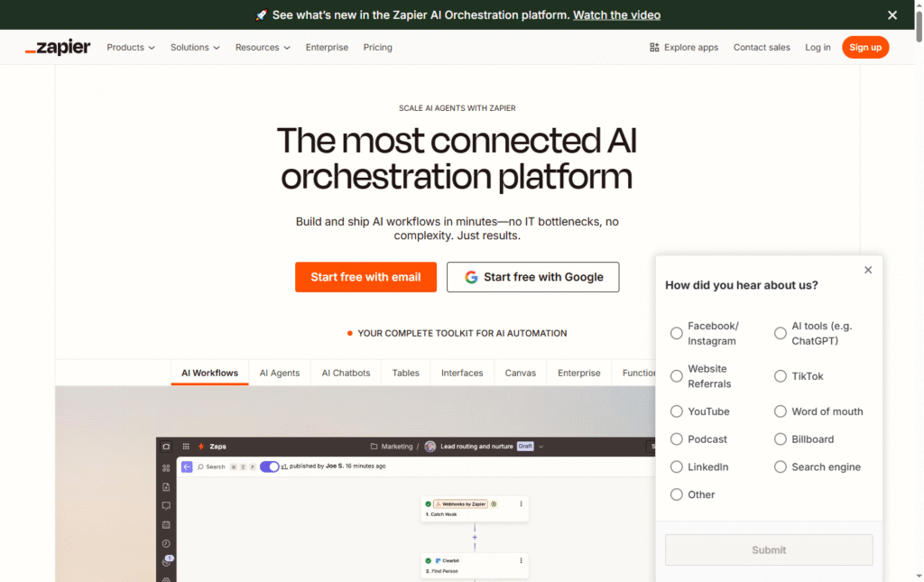Click the Submit button in the survey
The width and height of the screenshot is (924, 582).
(769, 550)
